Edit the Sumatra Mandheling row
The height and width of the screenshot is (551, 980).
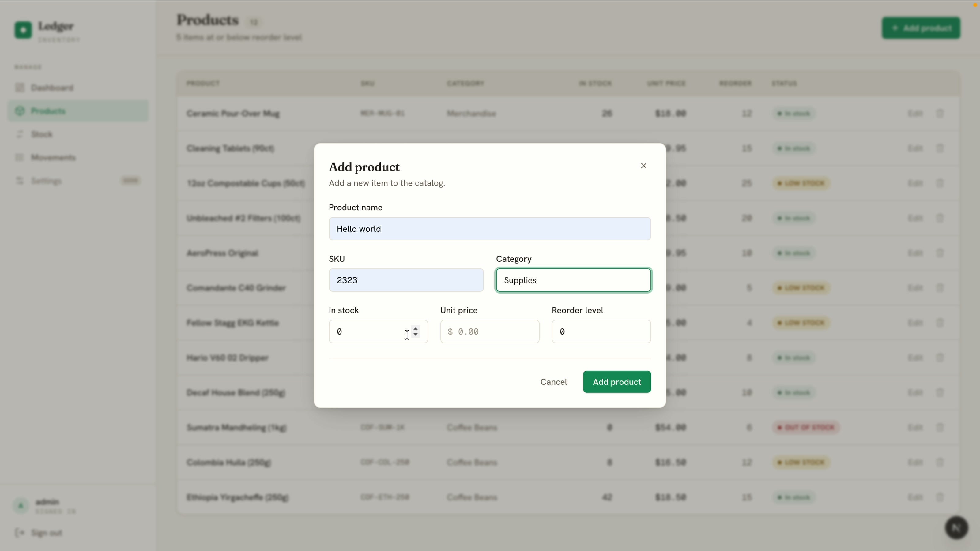click(x=915, y=427)
